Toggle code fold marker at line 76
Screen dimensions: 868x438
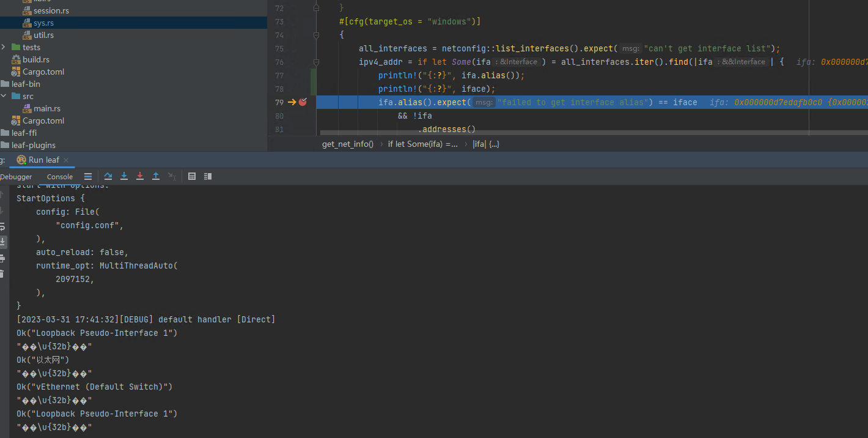pyautogui.click(x=316, y=62)
